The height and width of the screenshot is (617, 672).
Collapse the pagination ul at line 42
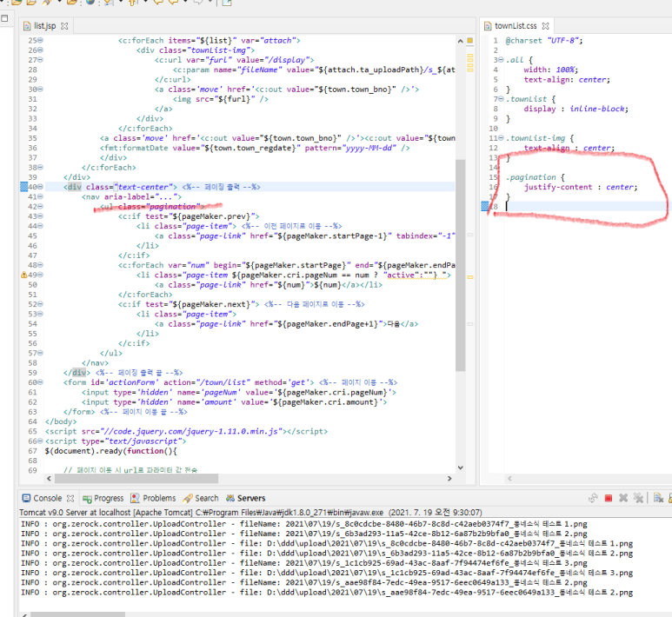[40, 207]
